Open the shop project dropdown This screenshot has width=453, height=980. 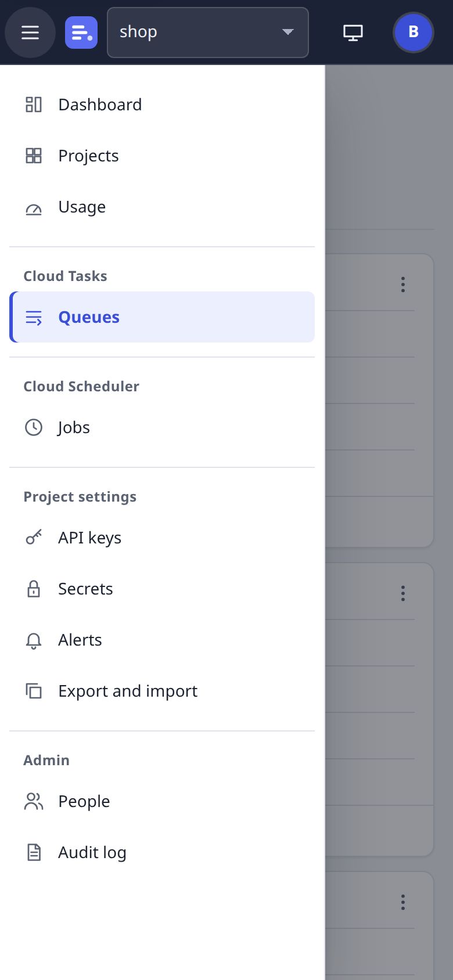point(207,33)
